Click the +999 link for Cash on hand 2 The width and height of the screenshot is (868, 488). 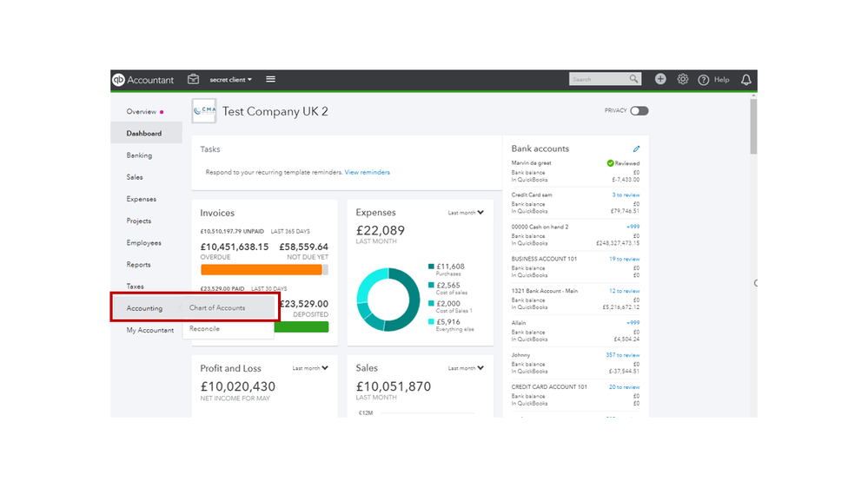pos(633,227)
